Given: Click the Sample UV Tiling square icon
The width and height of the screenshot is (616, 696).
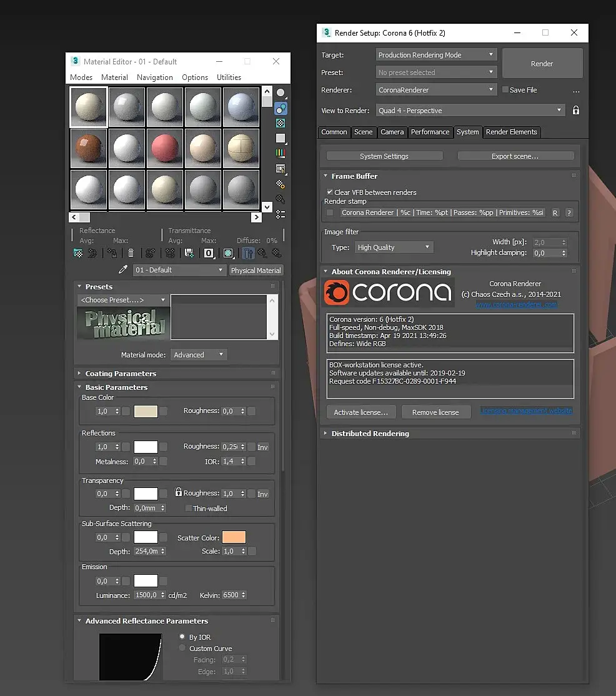Looking at the screenshot, I should tap(281, 139).
